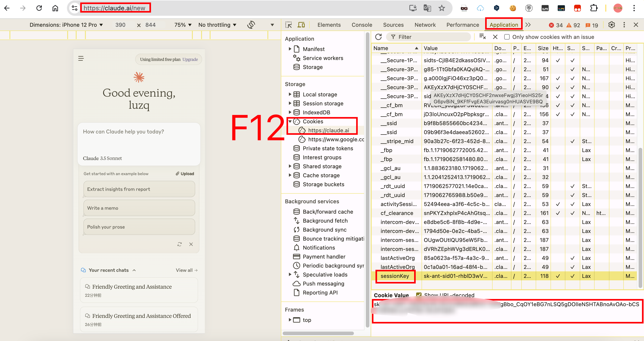Reload the page with the refresh icon

[39, 8]
